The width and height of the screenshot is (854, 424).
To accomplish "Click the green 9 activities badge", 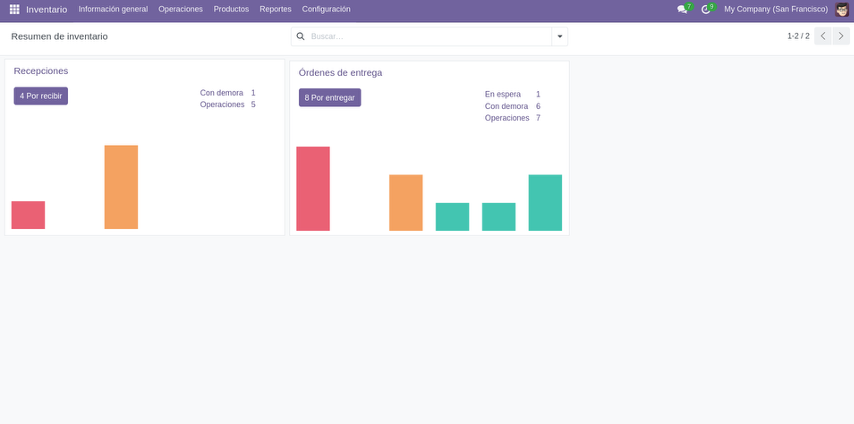I will [711, 7].
